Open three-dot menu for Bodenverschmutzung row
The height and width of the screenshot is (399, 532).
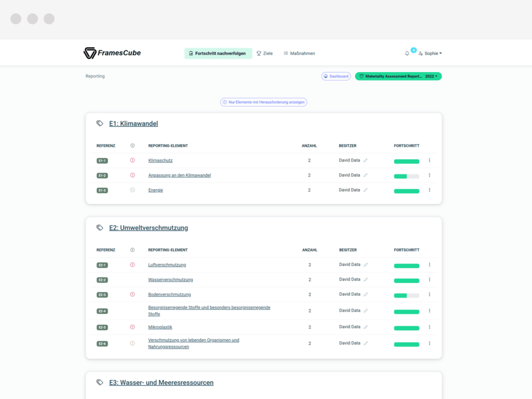pyautogui.click(x=429, y=295)
